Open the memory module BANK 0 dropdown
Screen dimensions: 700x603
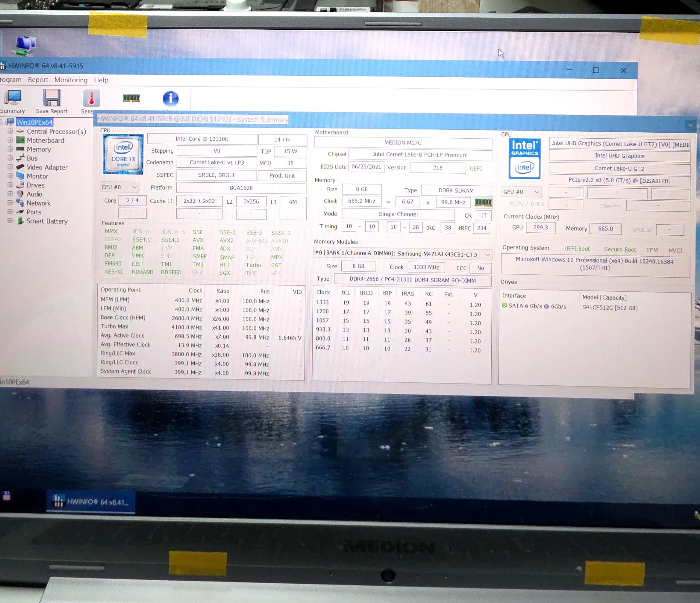click(402, 254)
